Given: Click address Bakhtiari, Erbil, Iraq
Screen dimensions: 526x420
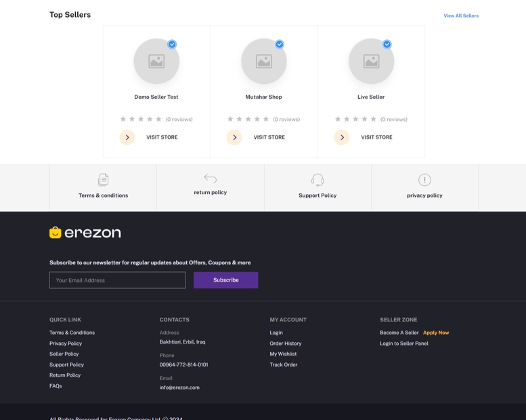Looking at the screenshot, I should click(x=183, y=342).
